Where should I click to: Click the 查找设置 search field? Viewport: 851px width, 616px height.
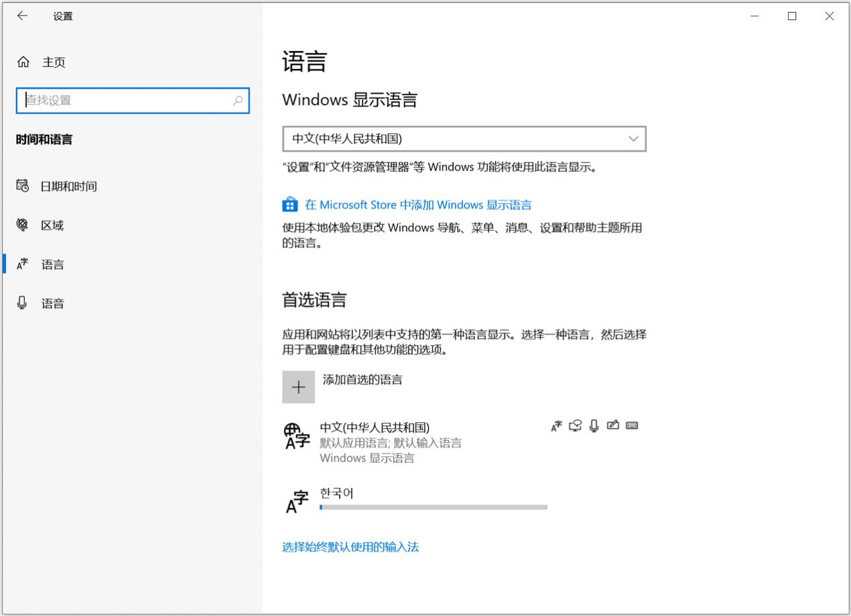[128, 101]
